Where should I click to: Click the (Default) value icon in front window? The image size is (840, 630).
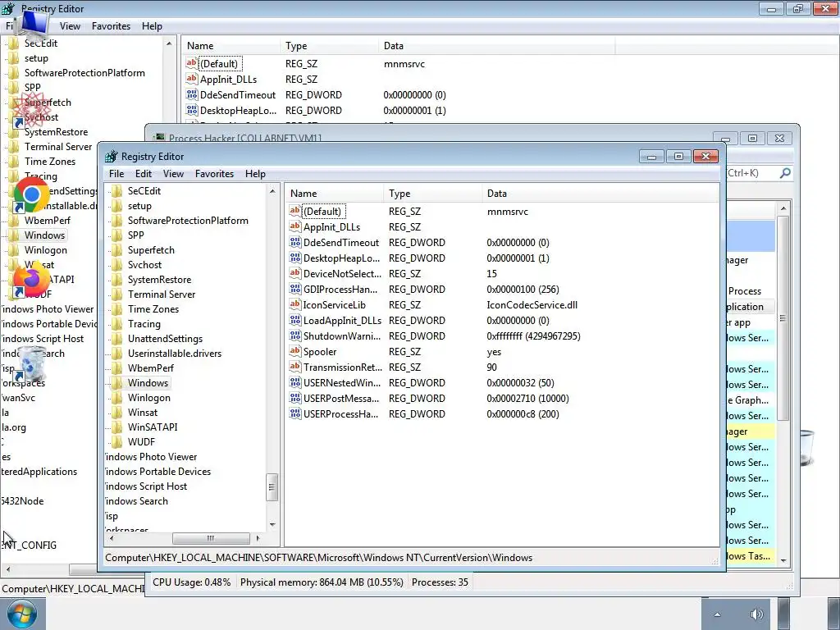click(x=294, y=211)
